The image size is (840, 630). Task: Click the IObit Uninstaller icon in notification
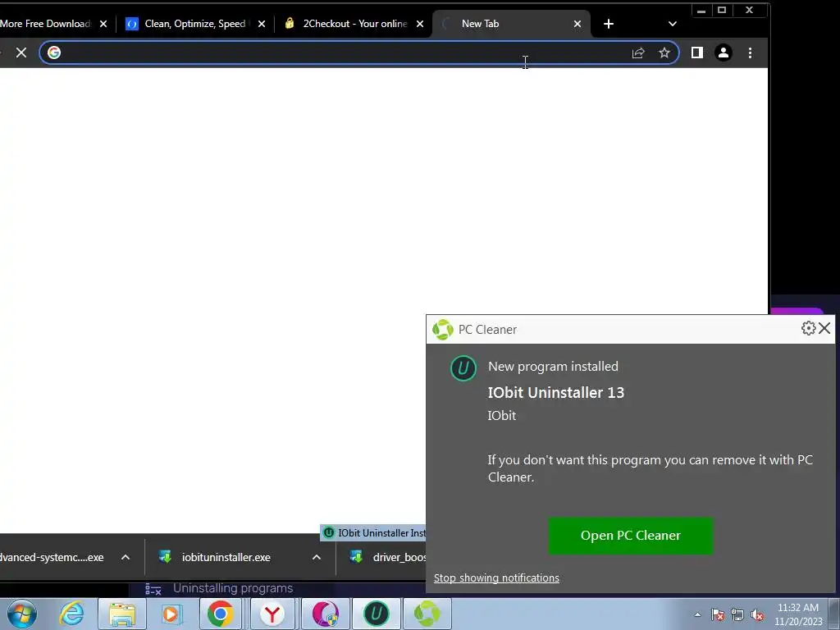(x=463, y=368)
